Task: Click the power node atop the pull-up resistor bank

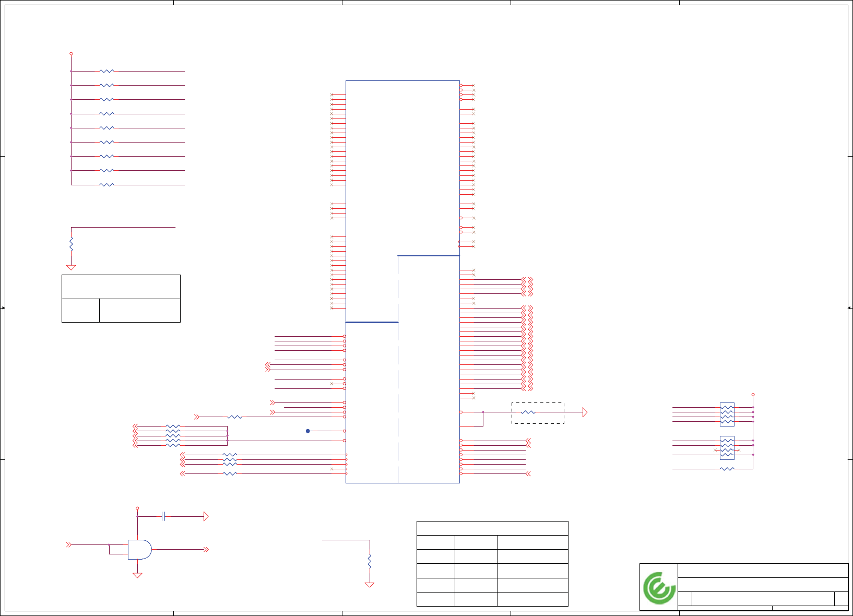Action: point(71,54)
